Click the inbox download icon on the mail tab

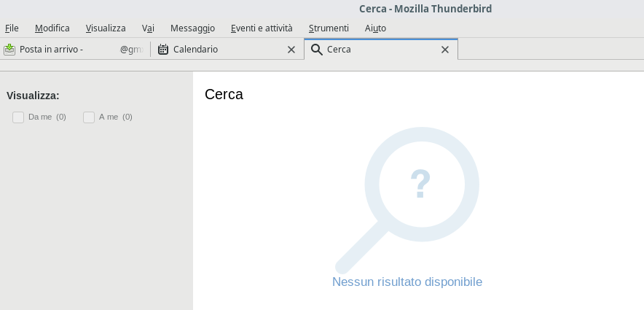point(9,50)
